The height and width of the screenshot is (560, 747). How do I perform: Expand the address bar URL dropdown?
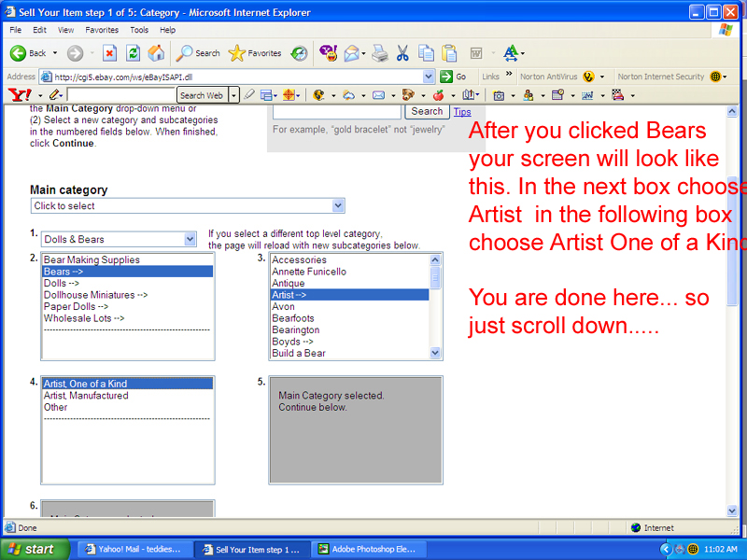tap(429, 77)
